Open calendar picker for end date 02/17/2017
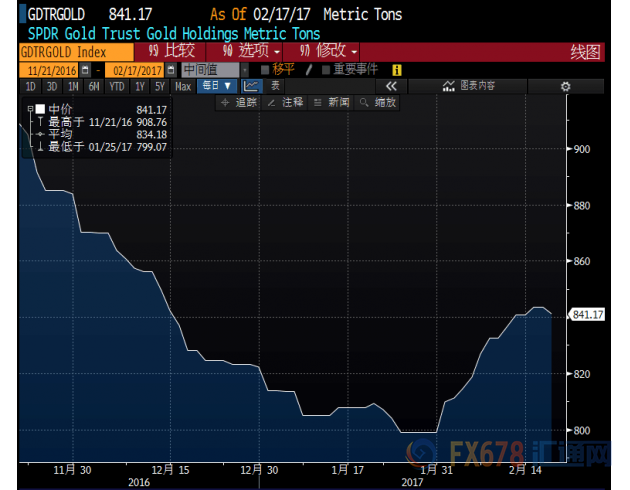Viewport: 630px width, 490px height. pyautogui.click(x=171, y=70)
